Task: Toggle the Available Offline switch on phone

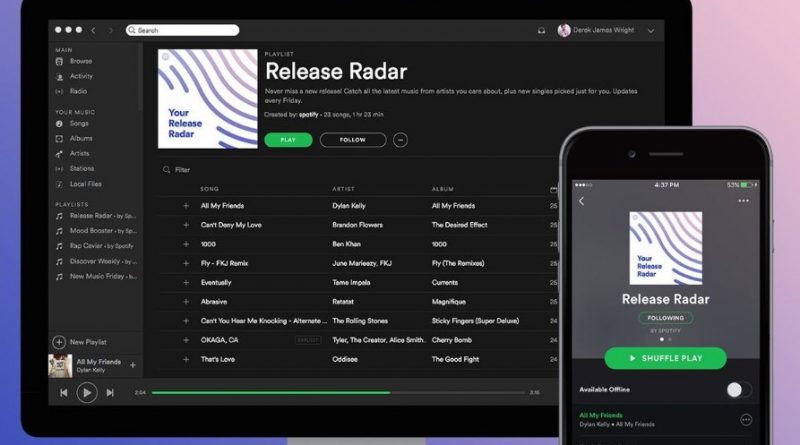Action: click(737, 389)
